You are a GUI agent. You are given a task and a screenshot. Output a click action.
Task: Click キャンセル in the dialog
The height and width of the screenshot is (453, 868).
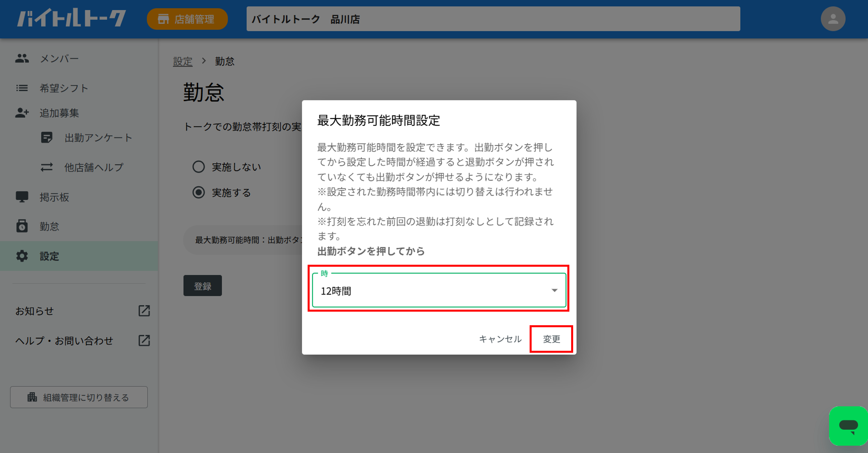click(500, 339)
